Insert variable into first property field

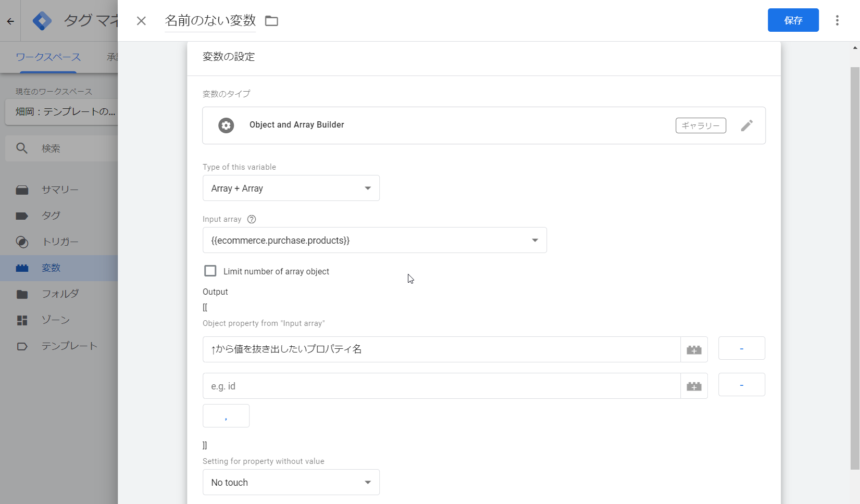click(x=694, y=349)
